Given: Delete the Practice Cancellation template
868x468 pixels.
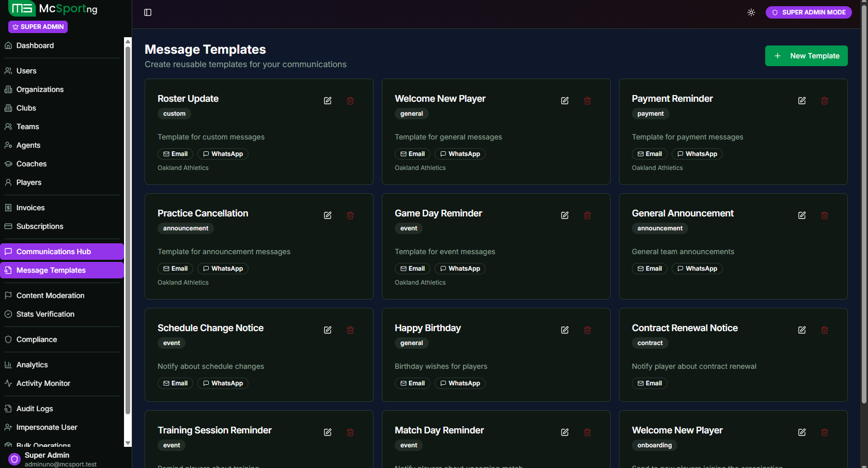Looking at the screenshot, I should point(350,215).
